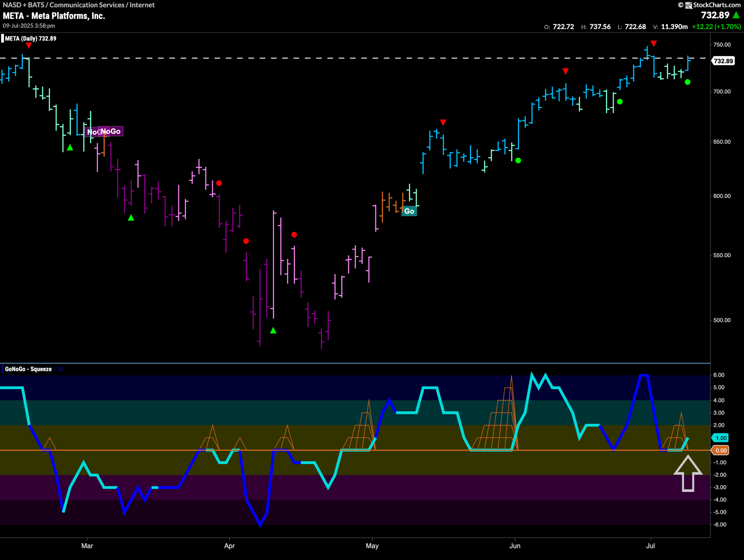Click the red down-triangle marker in mid-June

tap(565, 71)
